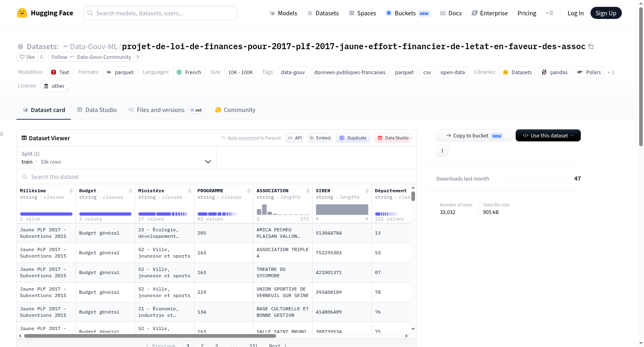Switch to the Dataset card tab
The width and height of the screenshot is (644, 347).
tap(44, 110)
